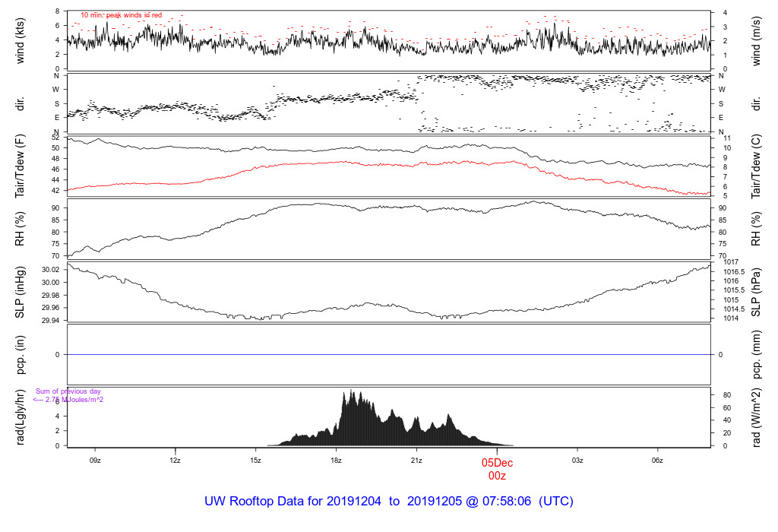
Task: Click the UW Rooftop Data title text
Action: click(388, 502)
